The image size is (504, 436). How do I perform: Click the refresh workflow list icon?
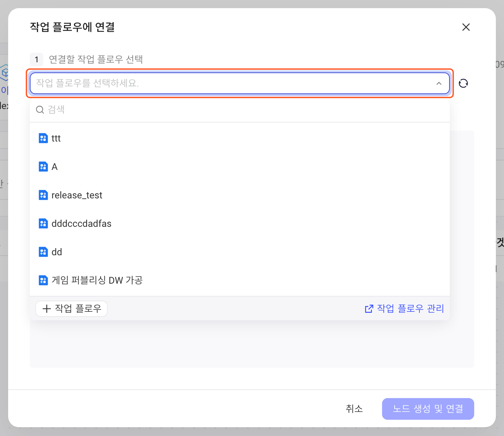tap(463, 83)
